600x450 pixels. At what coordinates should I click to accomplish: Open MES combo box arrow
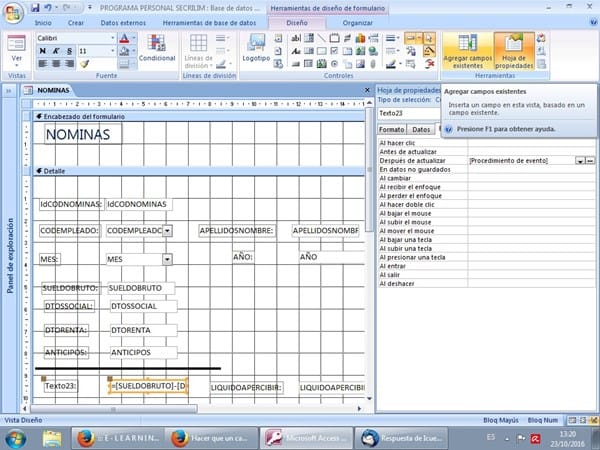tap(167, 259)
